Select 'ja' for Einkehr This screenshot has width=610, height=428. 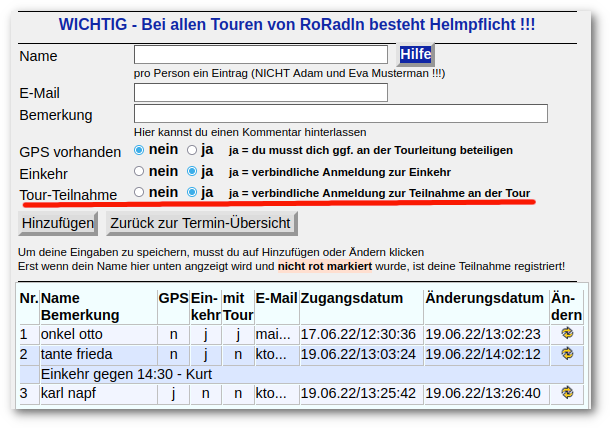192,171
